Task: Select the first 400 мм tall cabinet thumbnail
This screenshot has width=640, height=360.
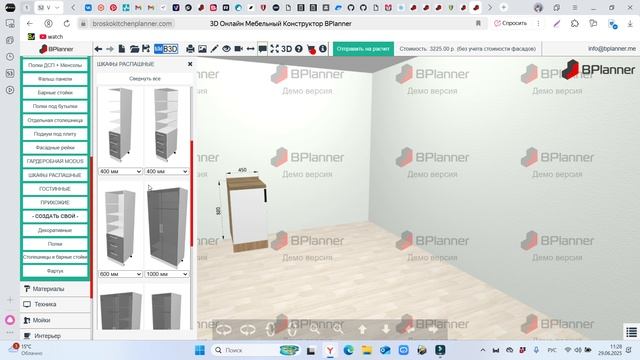Action: pos(120,126)
